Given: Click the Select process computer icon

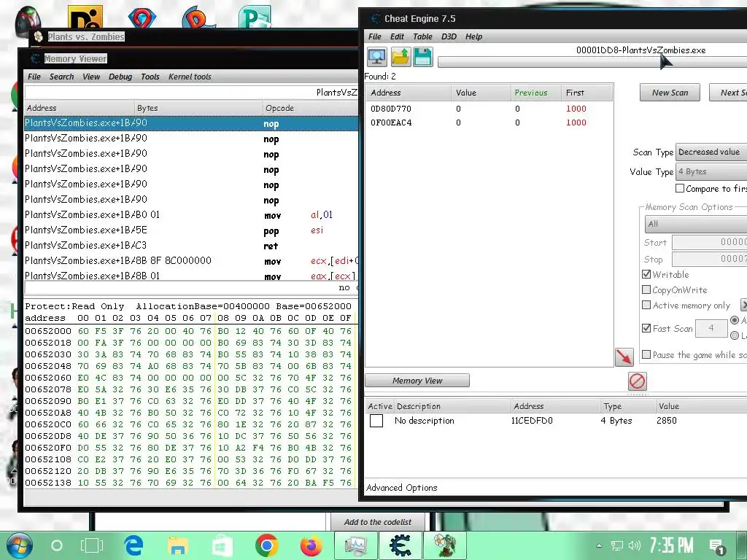Looking at the screenshot, I should [377, 57].
